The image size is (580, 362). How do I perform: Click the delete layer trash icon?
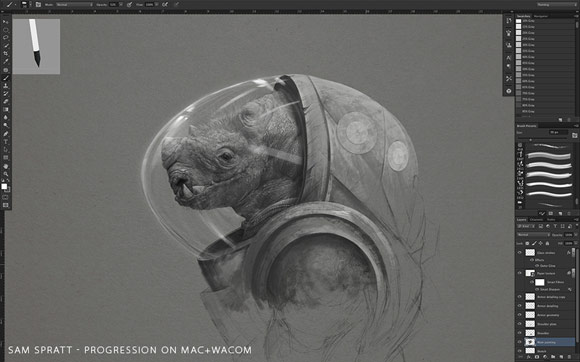(x=569, y=357)
